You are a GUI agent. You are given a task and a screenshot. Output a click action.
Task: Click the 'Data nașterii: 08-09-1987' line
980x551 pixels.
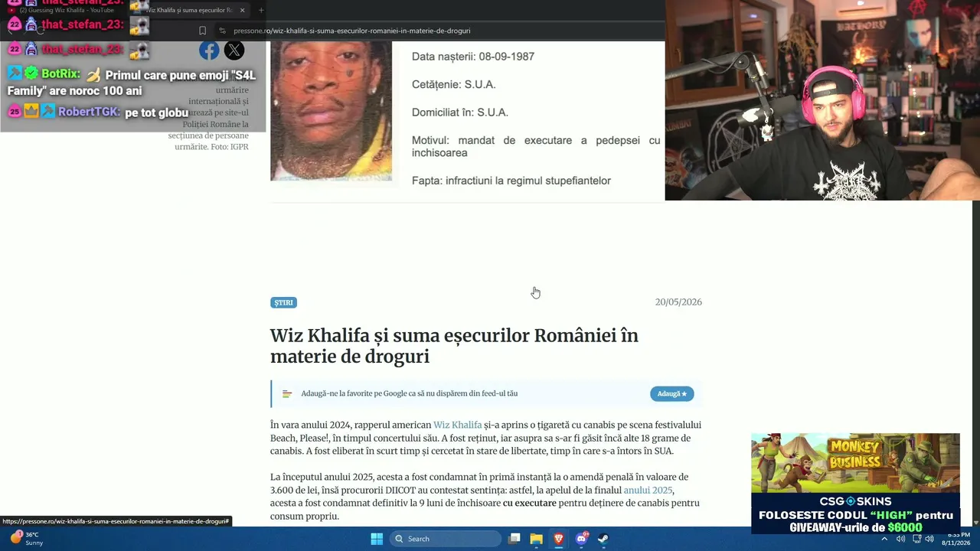tap(473, 57)
